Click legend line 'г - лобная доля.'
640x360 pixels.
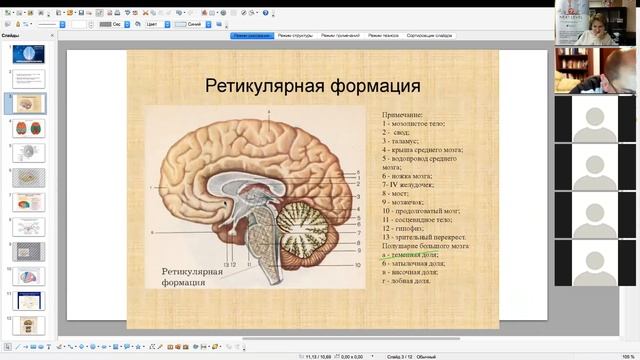(406, 281)
